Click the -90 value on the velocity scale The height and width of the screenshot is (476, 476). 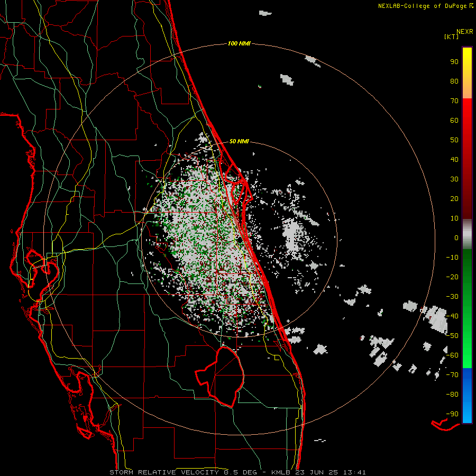[x=452, y=414]
